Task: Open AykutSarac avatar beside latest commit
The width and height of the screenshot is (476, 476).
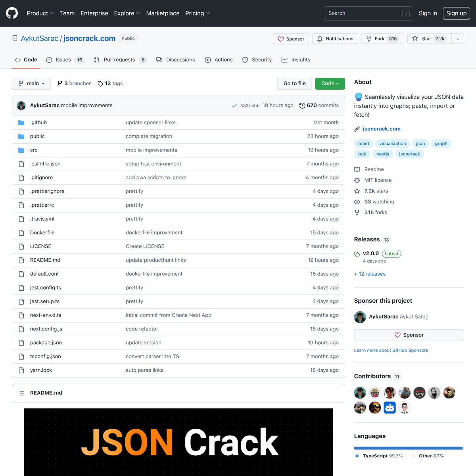Action: pos(21,106)
